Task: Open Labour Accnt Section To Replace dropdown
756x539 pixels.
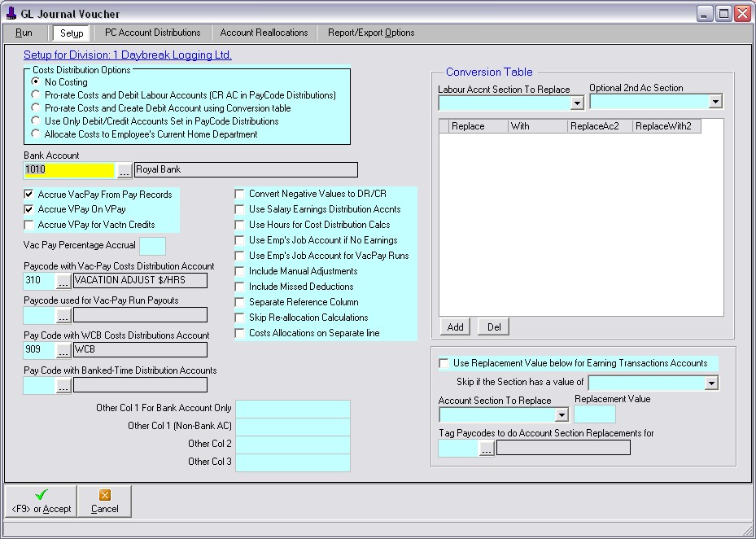Action: (577, 103)
